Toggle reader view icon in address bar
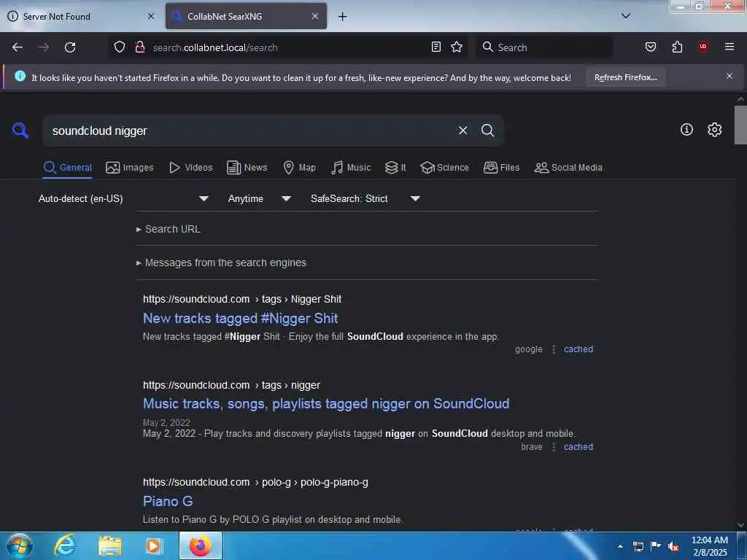The image size is (747, 560). (436, 47)
